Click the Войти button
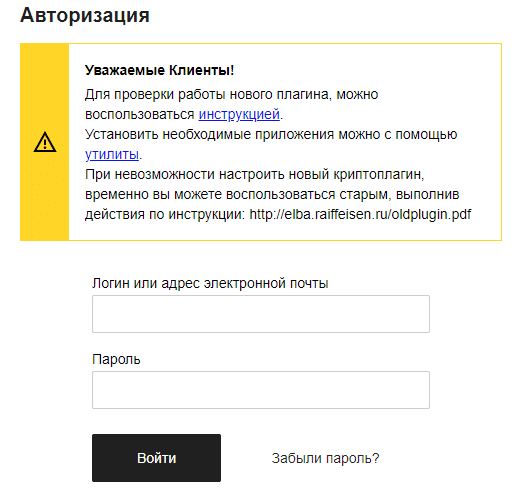Screen dimensions: 519x501 point(156,458)
